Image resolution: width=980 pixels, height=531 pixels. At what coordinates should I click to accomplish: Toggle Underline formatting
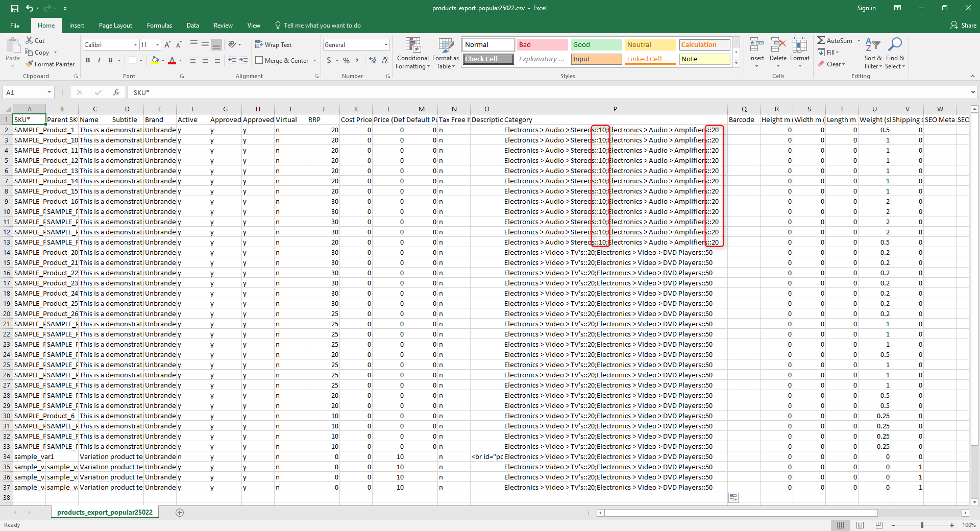110,60
